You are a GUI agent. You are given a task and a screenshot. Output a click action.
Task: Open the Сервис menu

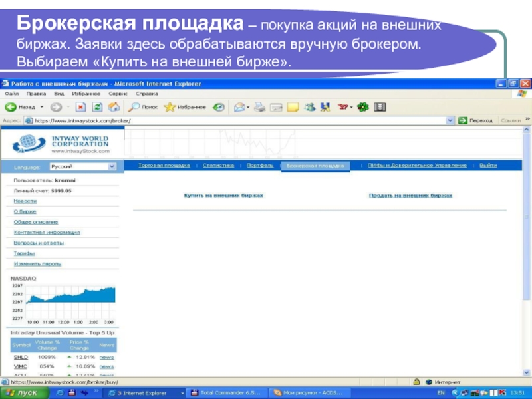tap(118, 94)
